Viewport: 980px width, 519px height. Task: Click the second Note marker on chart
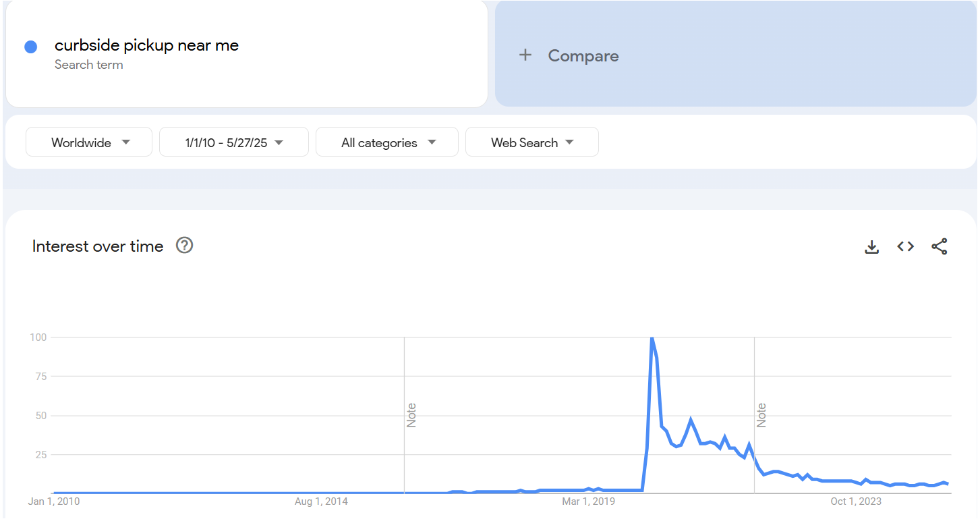pos(761,415)
